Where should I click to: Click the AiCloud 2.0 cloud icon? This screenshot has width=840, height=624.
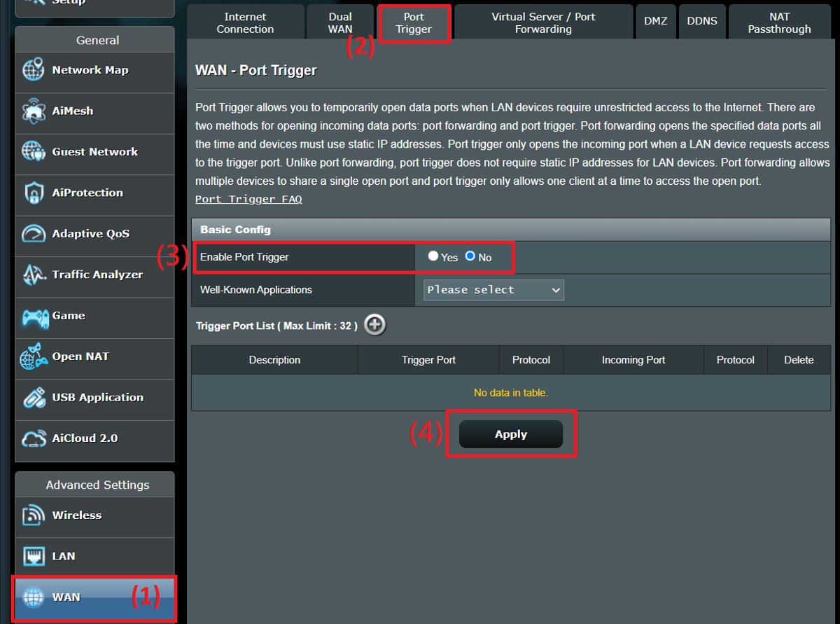[x=34, y=439]
